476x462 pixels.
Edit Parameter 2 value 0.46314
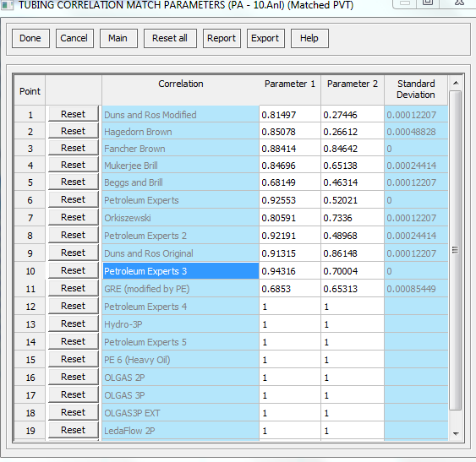tap(353, 182)
